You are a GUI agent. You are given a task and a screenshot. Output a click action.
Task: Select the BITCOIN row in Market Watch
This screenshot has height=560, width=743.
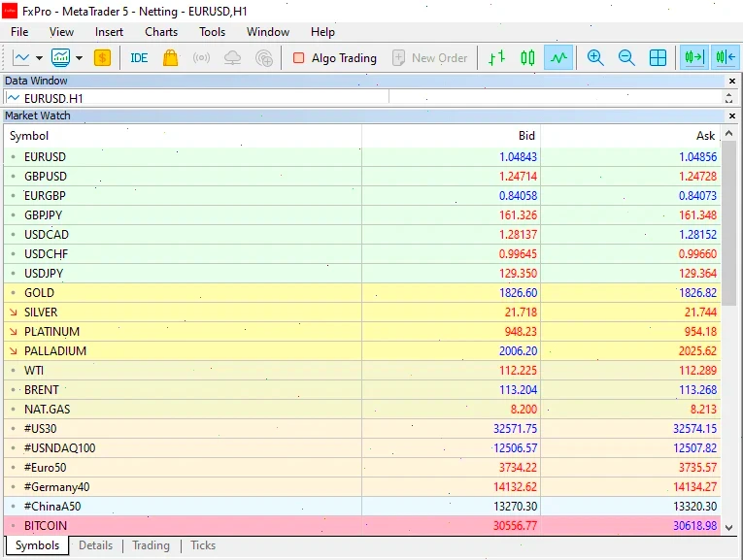tap(46, 525)
